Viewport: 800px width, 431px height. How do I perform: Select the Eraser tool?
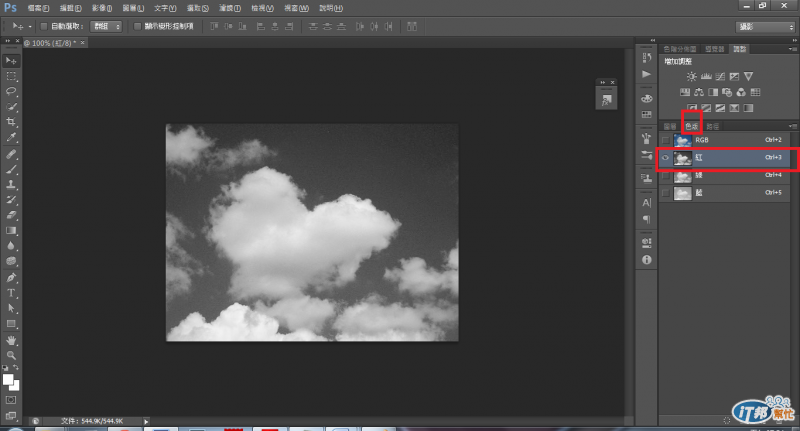11,215
